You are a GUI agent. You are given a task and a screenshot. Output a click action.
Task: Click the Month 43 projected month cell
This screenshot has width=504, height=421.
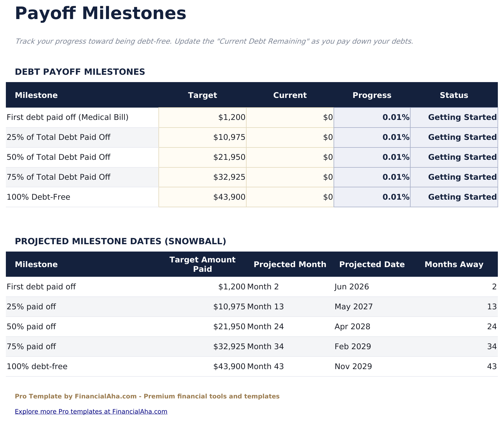(265, 366)
